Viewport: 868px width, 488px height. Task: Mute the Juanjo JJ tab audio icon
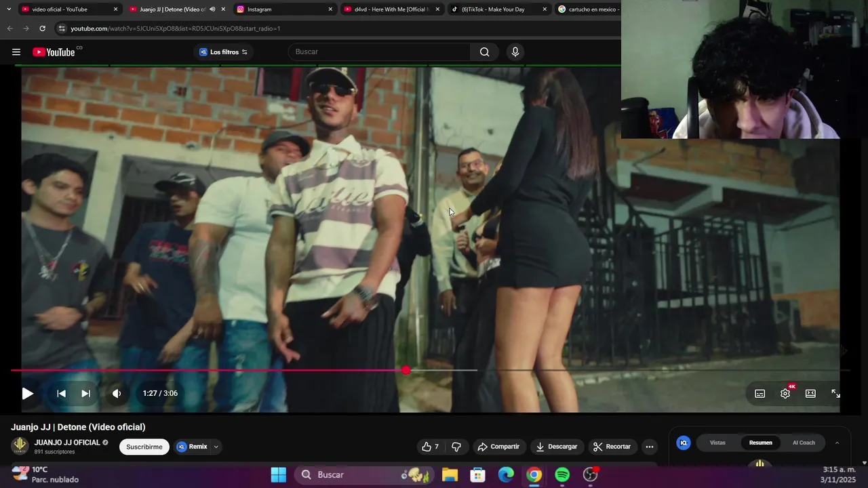coord(212,9)
